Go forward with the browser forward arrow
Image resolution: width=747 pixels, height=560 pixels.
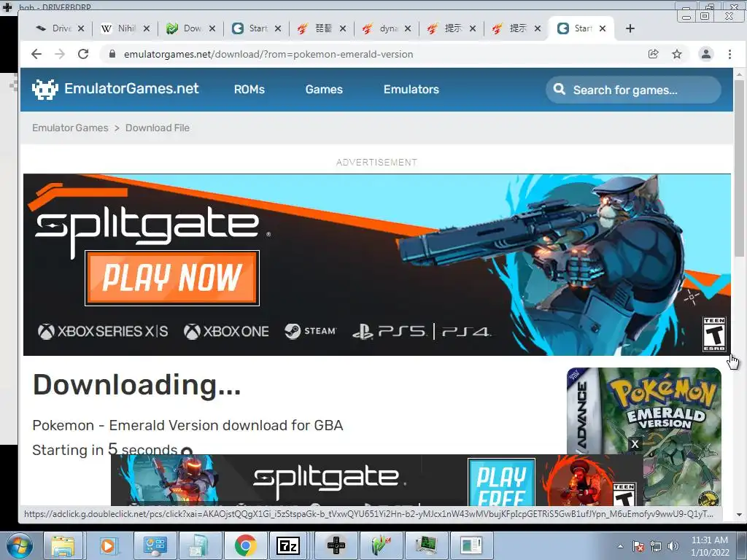60,54
